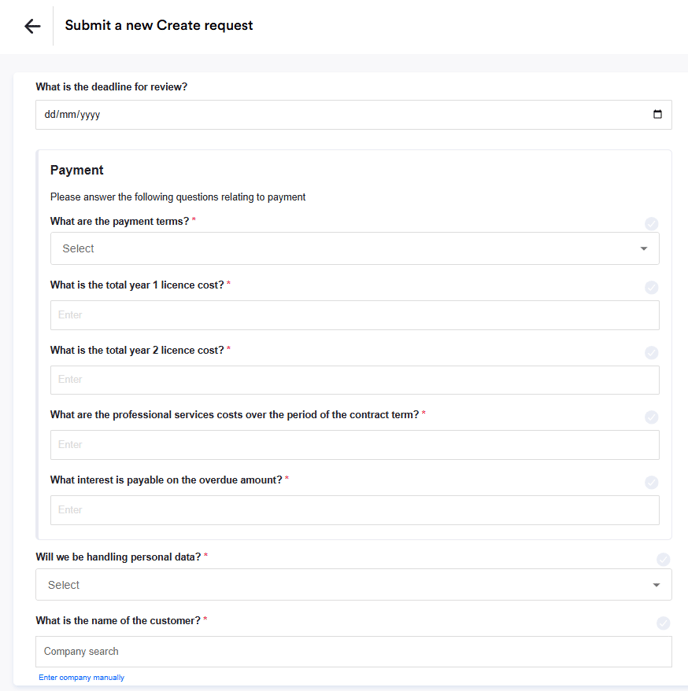This screenshot has width=688, height=691.
Task: Click the 'Enter company manually' link
Action: point(81,678)
